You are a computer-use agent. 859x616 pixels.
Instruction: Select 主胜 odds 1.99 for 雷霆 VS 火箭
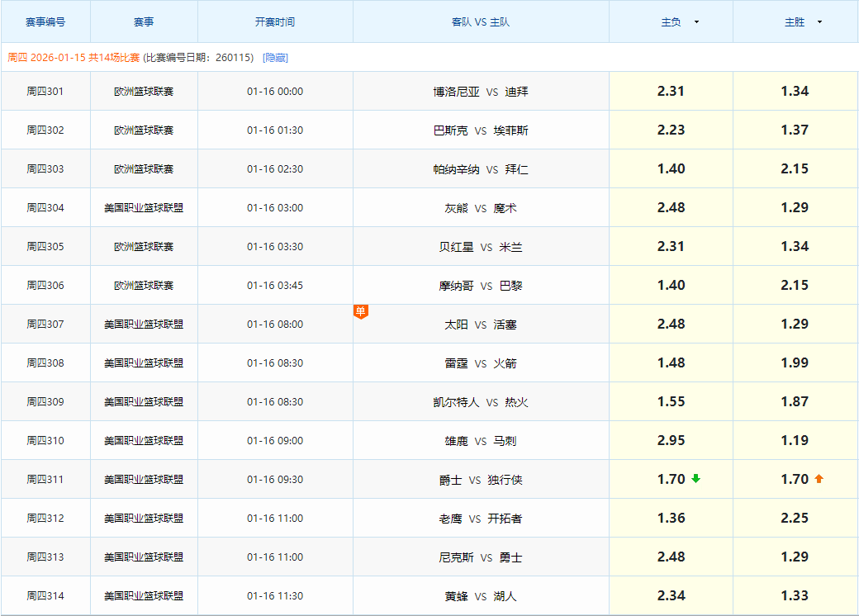[795, 363]
